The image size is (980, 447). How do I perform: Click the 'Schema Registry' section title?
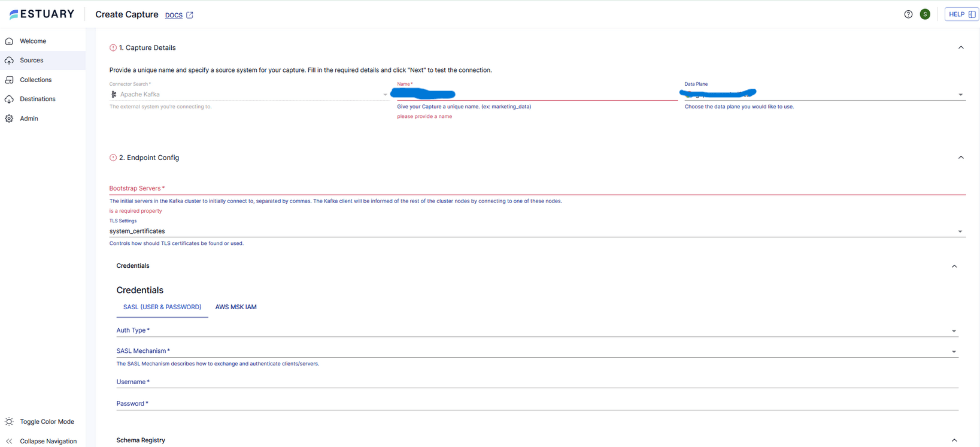click(141, 440)
